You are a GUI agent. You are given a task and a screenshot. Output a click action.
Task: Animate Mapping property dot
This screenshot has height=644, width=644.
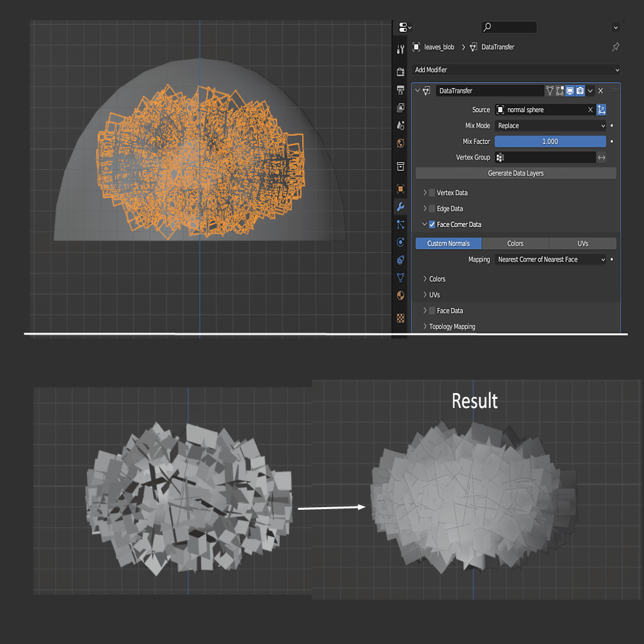pos(612,259)
